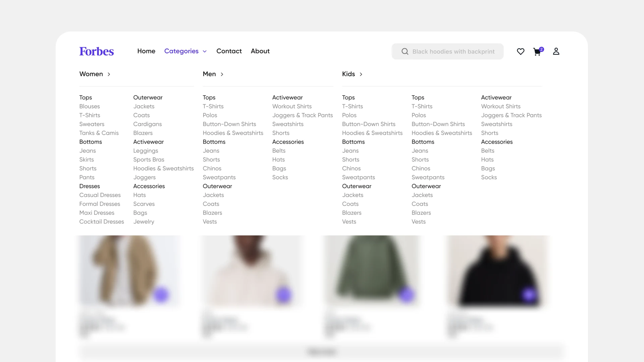Viewport: 644px width, 362px height.
Task: Open the Categories menu item
Action: pos(181,51)
